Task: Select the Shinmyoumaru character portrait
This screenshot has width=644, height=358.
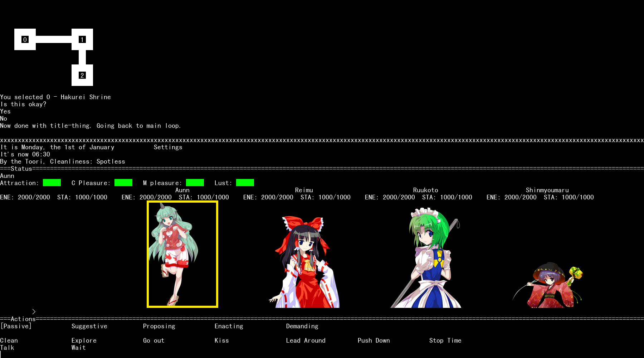Action: pyautogui.click(x=547, y=285)
